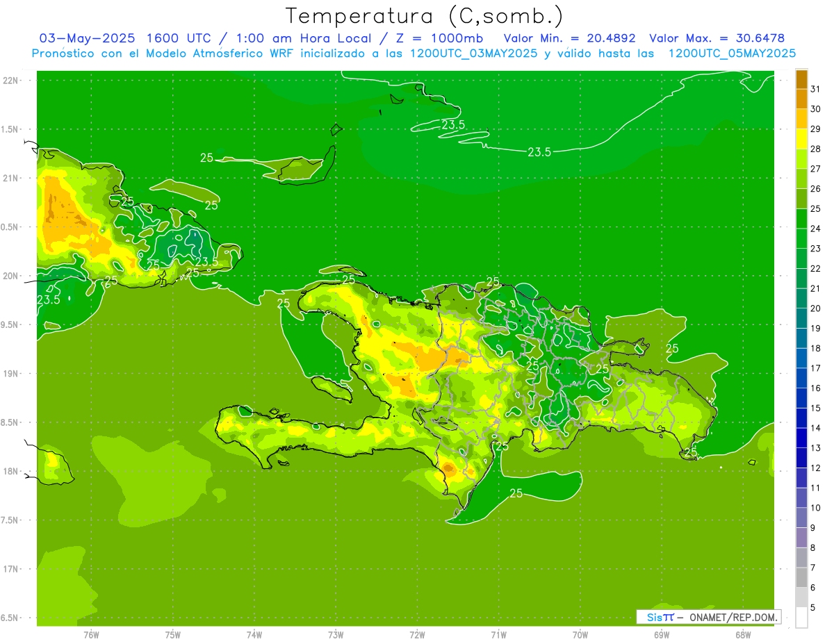The width and height of the screenshot is (834, 644).
Task: Click Valor Min. = 20.4892
Action: 569,38
